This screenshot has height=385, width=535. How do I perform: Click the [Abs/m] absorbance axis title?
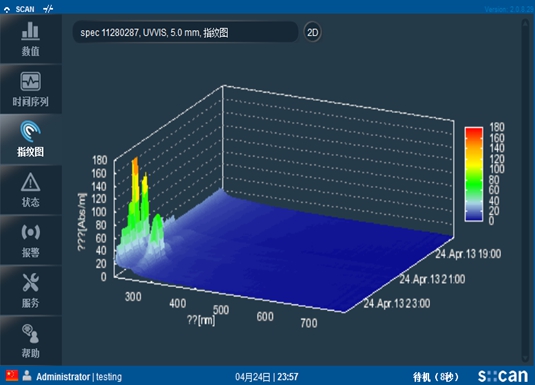click(x=82, y=222)
